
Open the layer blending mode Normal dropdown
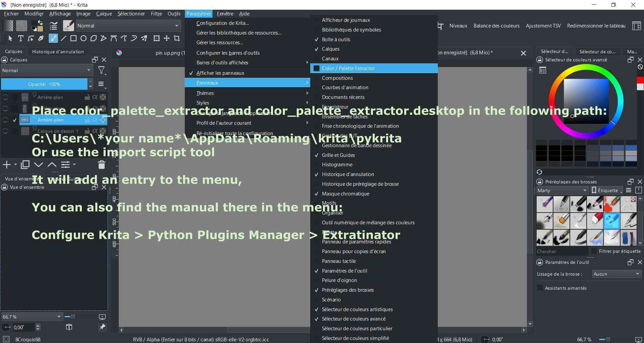[x=47, y=70]
